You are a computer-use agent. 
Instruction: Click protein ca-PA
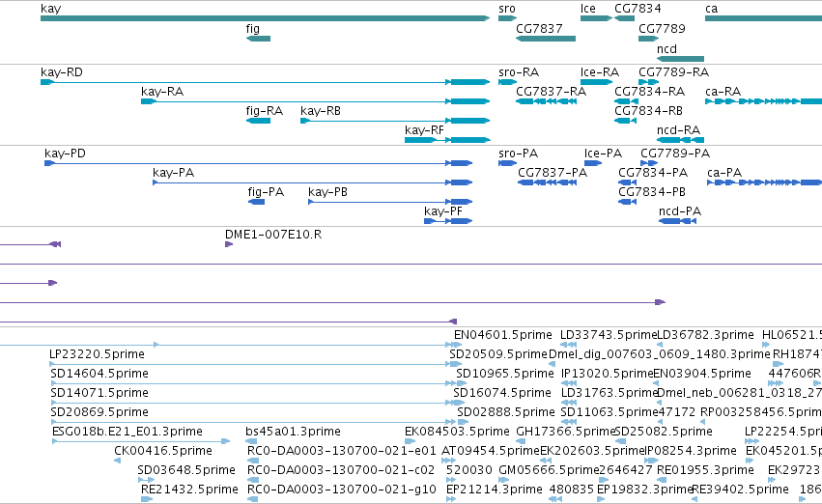(x=764, y=182)
